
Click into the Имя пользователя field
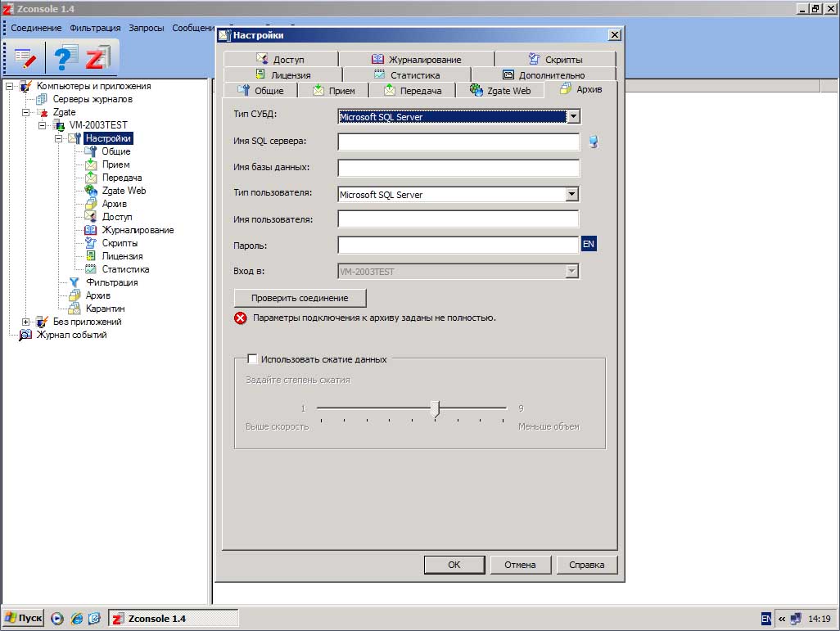click(x=458, y=219)
